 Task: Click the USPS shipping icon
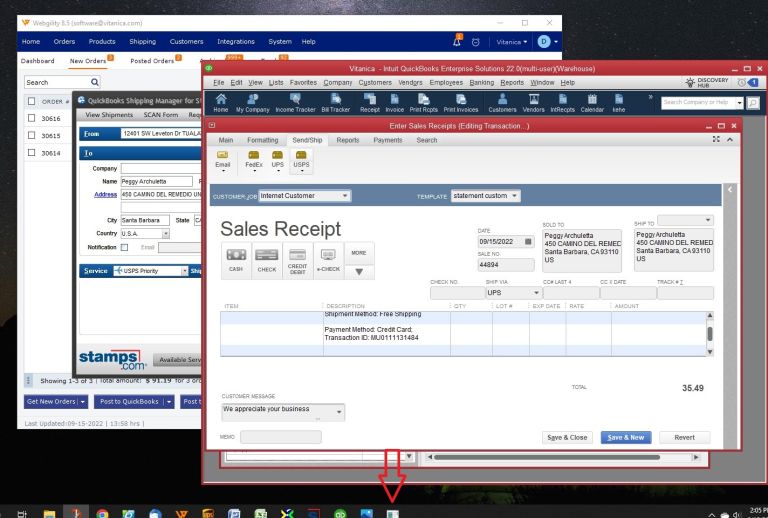300,158
